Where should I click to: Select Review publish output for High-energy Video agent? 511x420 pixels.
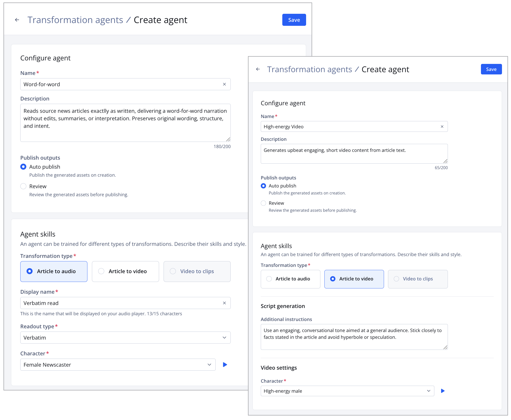click(263, 203)
